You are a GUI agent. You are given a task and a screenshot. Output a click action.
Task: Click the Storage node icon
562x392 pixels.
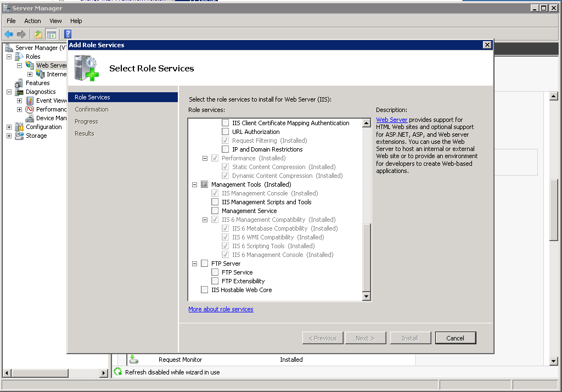click(19, 136)
